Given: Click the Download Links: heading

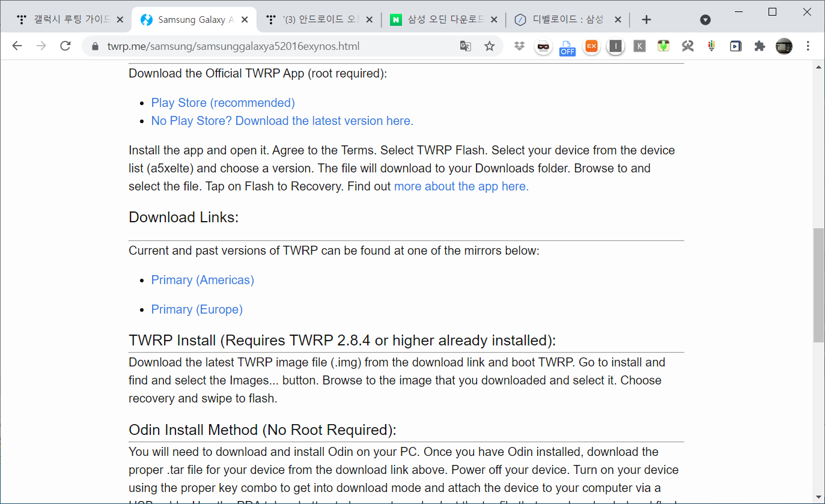Looking at the screenshot, I should click(184, 217).
